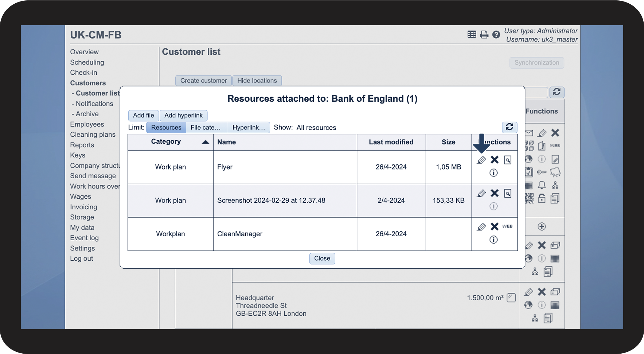This screenshot has height=354, width=644.
Task: Open the help question mark icon
Action: coord(496,35)
